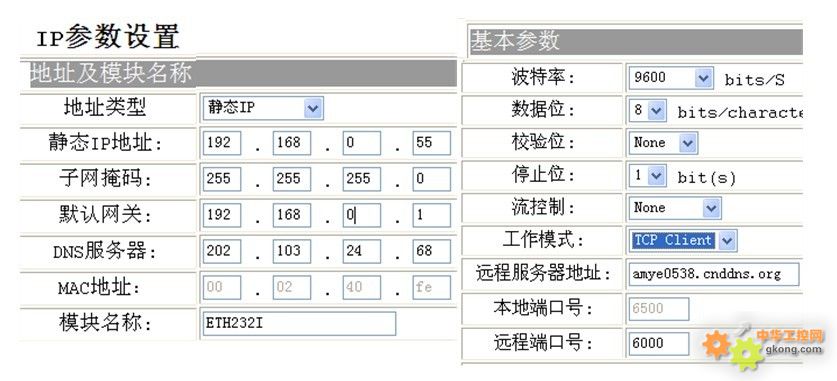
Task: Click the third octet of 默认网关
Action: pos(361,216)
